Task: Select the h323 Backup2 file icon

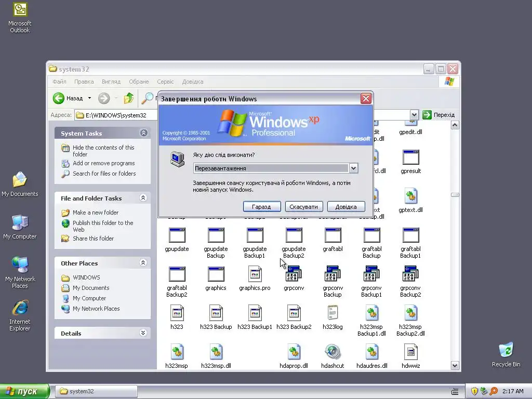Action: click(x=294, y=313)
